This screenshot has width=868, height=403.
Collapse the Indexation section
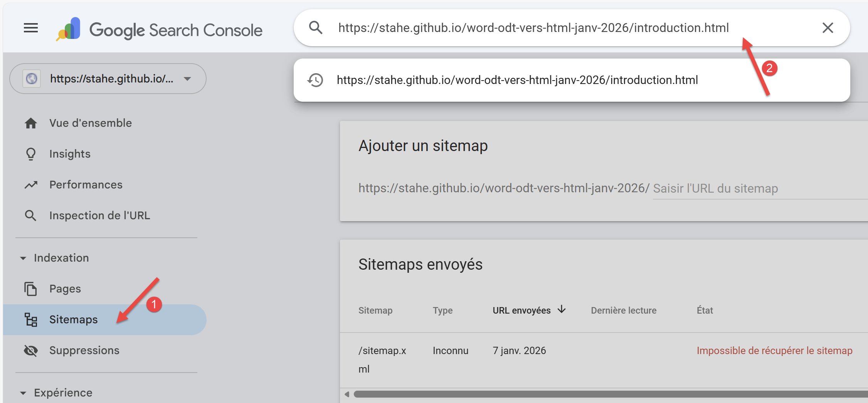coord(23,258)
